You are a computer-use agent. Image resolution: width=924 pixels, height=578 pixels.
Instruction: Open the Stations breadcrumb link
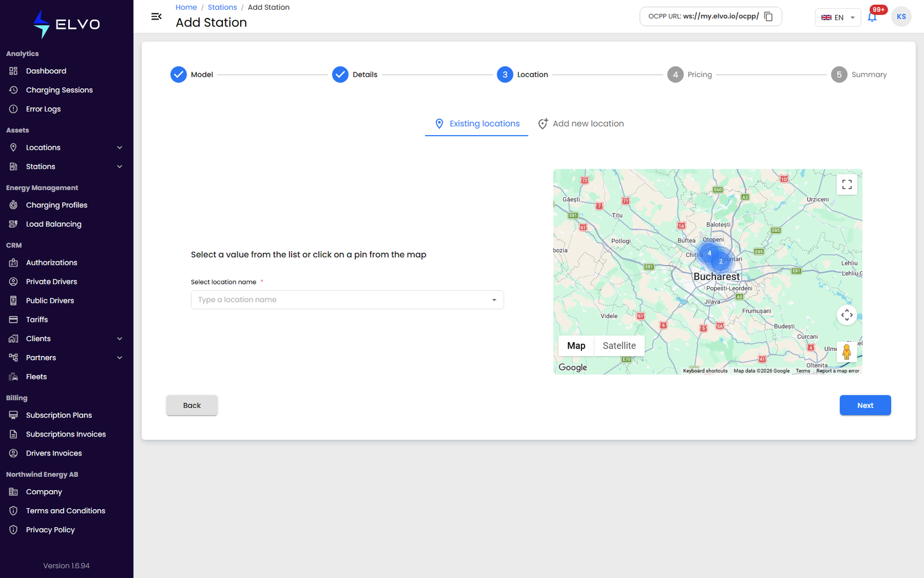(x=222, y=8)
